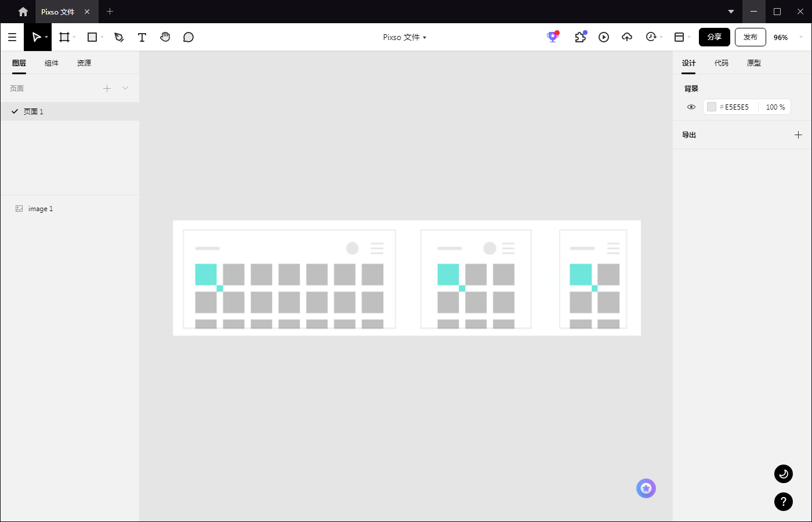Select the Pixso 文件 window tab
Image resolution: width=812 pixels, height=522 pixels.
(x=67, y=12)
